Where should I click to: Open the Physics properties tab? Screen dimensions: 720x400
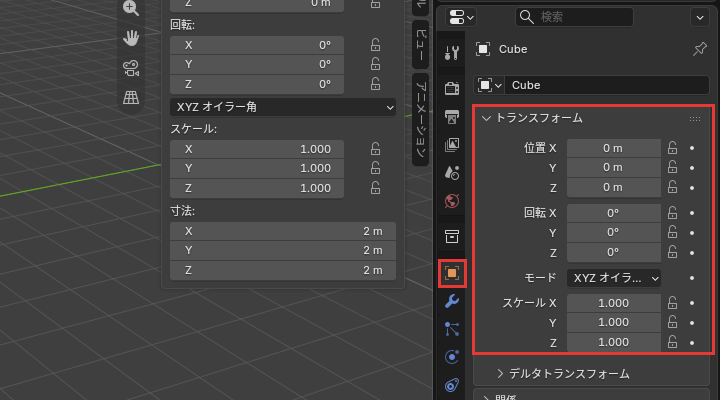pyautogui.click(x=452, y=357)
